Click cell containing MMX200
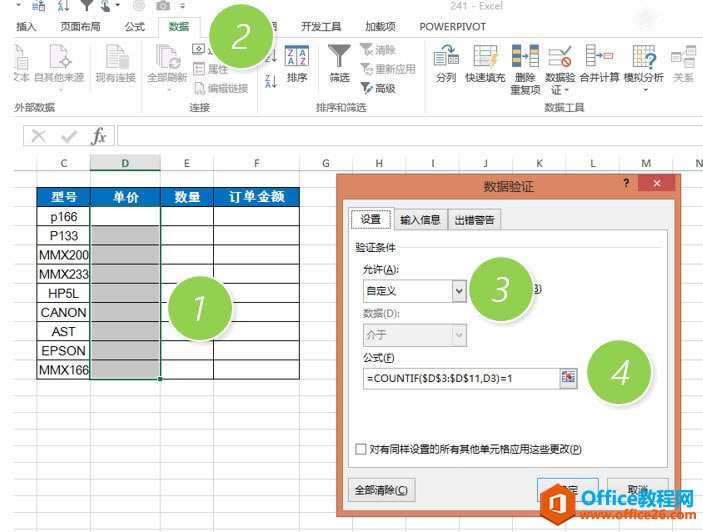Viewport: 703px width, 532px height. pos(64,255)
